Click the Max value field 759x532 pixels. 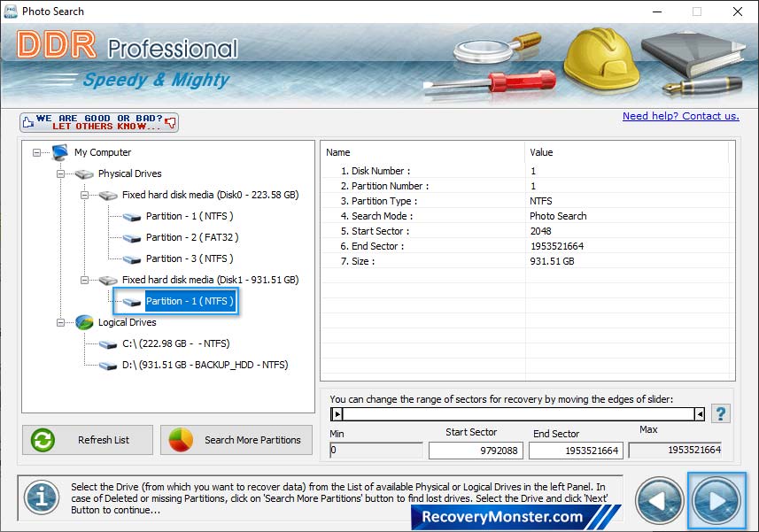[675, 451]
